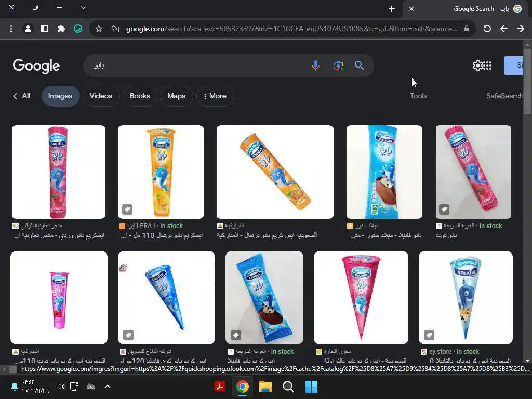Image resolution: width=532 pixels, height=399 pixels.
Task: Click the vertical page scrollbar
Action: [x=527, y=82]
